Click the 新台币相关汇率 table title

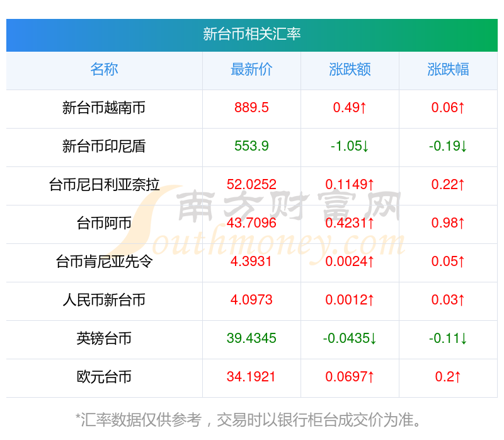251,34
